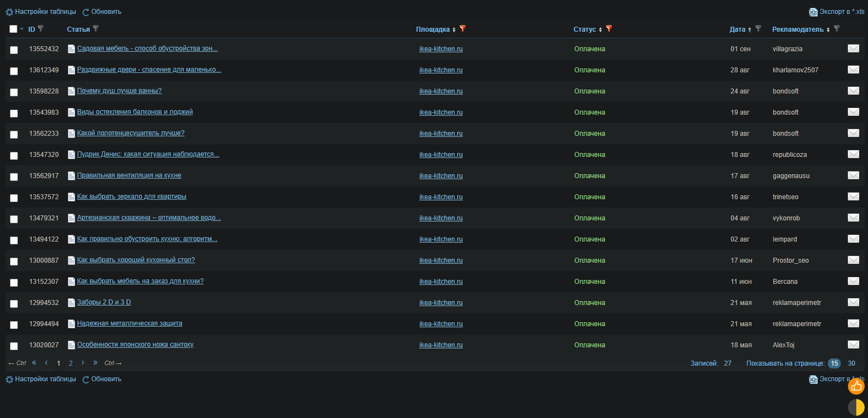Select current page 1 in pagination
868x418 pixels.
click(58, 363)
